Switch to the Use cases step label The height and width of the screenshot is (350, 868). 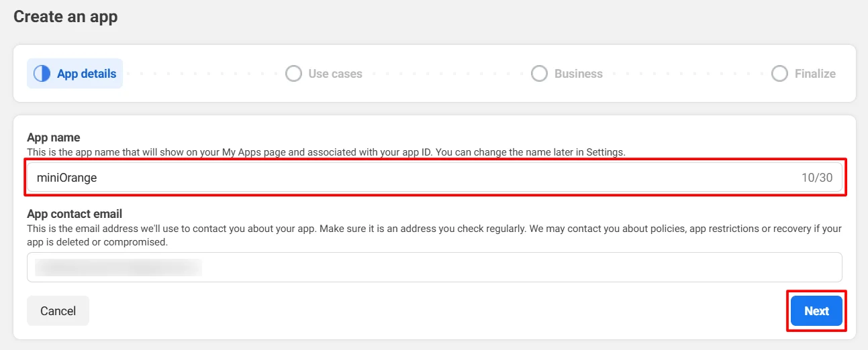(x=335, y=74)
